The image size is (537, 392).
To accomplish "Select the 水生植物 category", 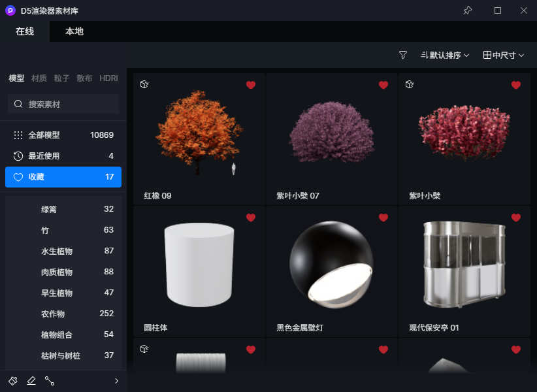I will 63,251.
